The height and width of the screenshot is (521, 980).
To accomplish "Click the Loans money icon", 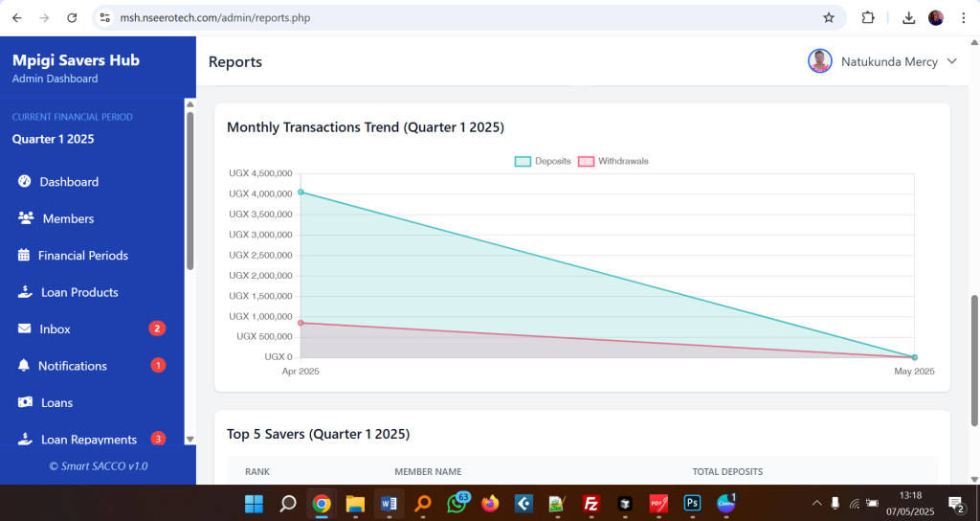I will 24,403.
